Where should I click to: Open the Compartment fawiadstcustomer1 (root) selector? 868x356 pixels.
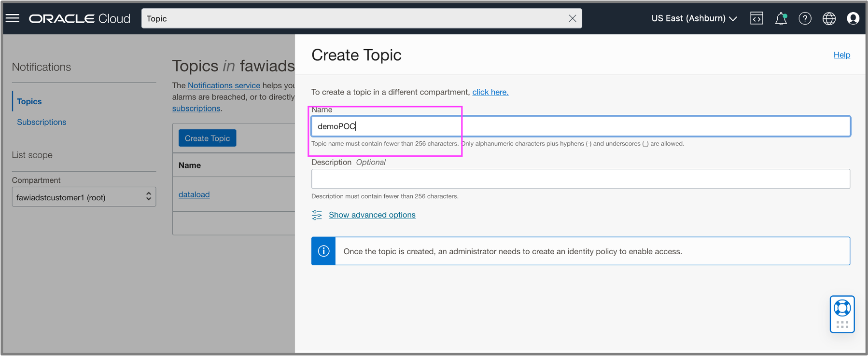[x=84, y=197]
